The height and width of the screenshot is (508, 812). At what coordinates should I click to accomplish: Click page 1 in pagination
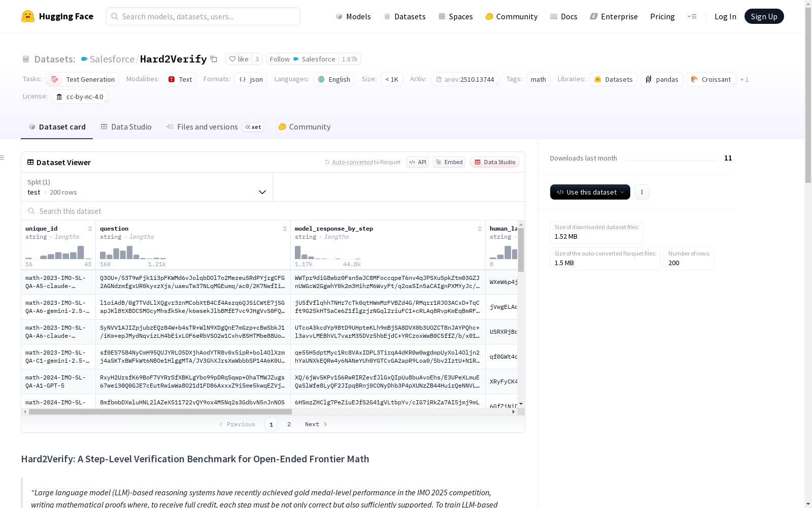[x=271, y=424]
